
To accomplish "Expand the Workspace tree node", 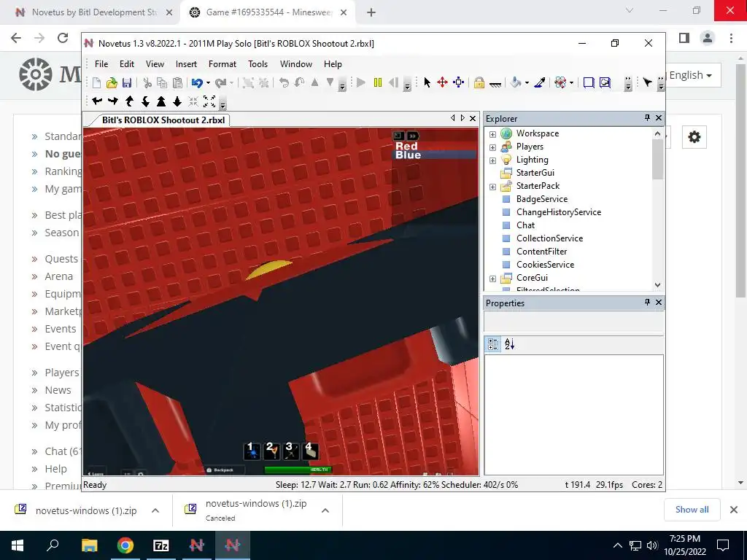I will click(492, 134).
